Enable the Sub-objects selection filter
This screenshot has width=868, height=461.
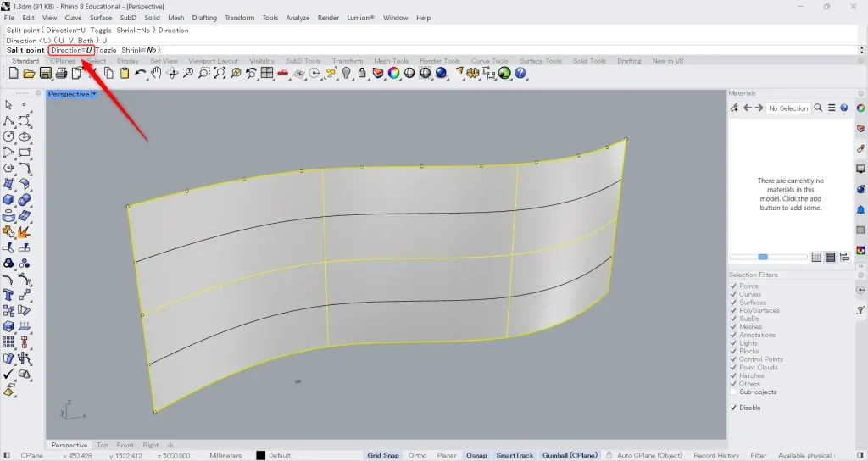(x=733, y=392)
